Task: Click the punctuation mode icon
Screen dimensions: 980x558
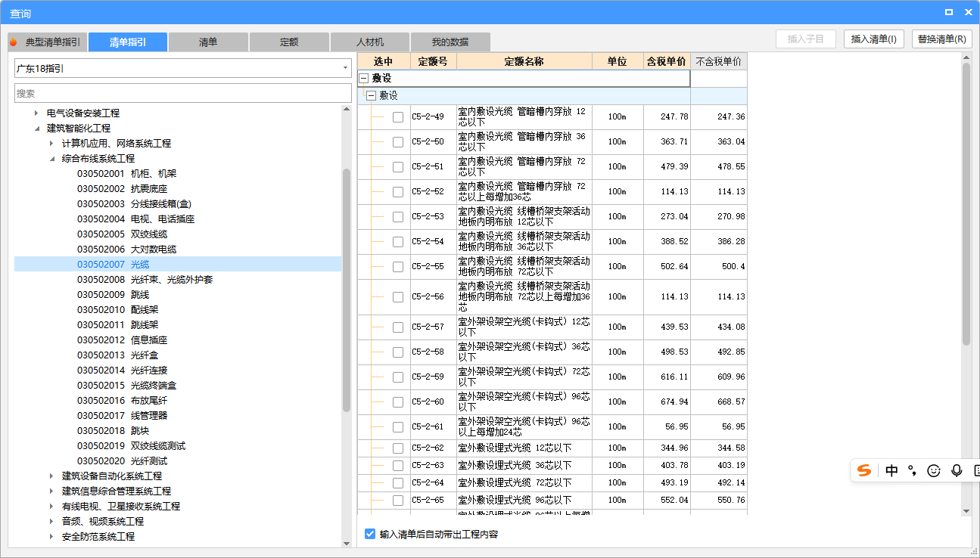Action: (x=912, y=470)
